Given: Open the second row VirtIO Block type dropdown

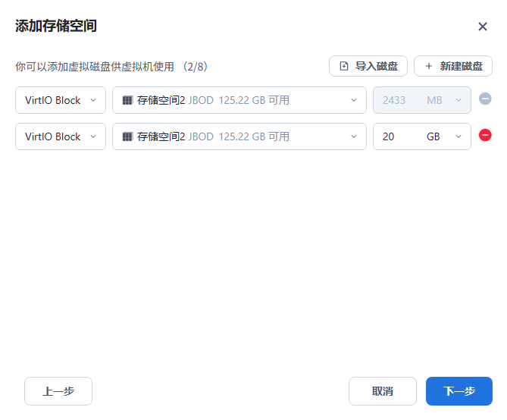Looking at the screenshot, I should (x=61, y=136).
